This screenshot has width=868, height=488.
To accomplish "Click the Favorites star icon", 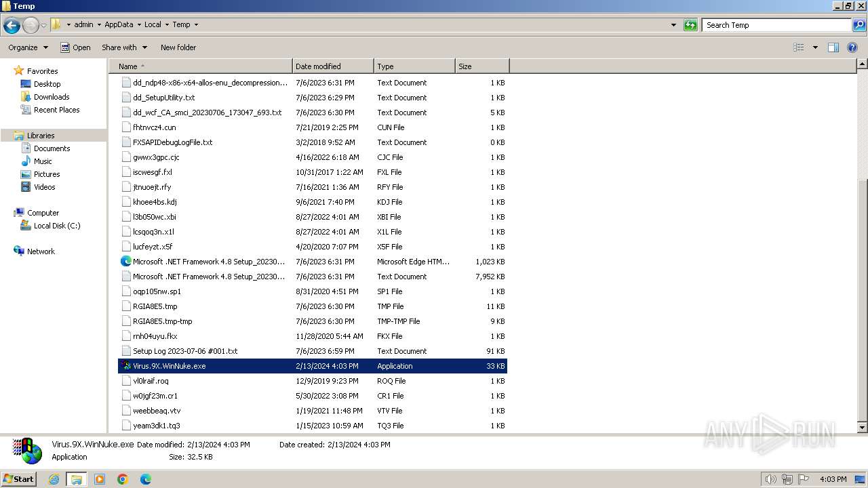I will [x=19, y=70].
